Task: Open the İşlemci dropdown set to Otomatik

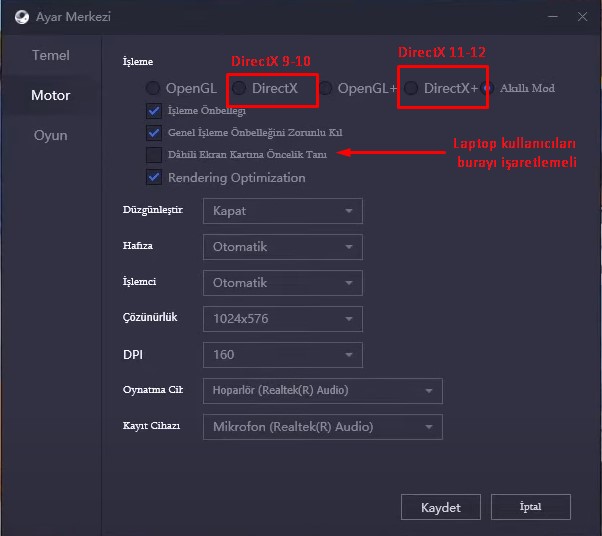Action: point(283,283)
